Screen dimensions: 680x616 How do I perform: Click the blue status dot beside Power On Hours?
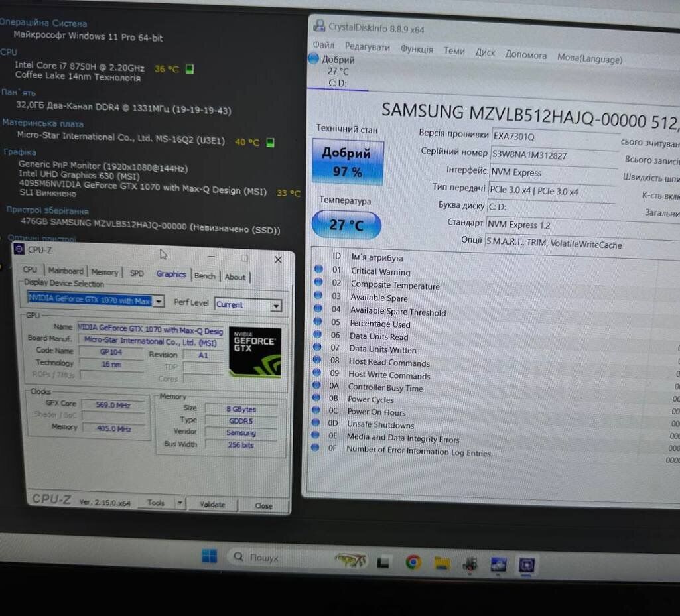tap(317, 411)
